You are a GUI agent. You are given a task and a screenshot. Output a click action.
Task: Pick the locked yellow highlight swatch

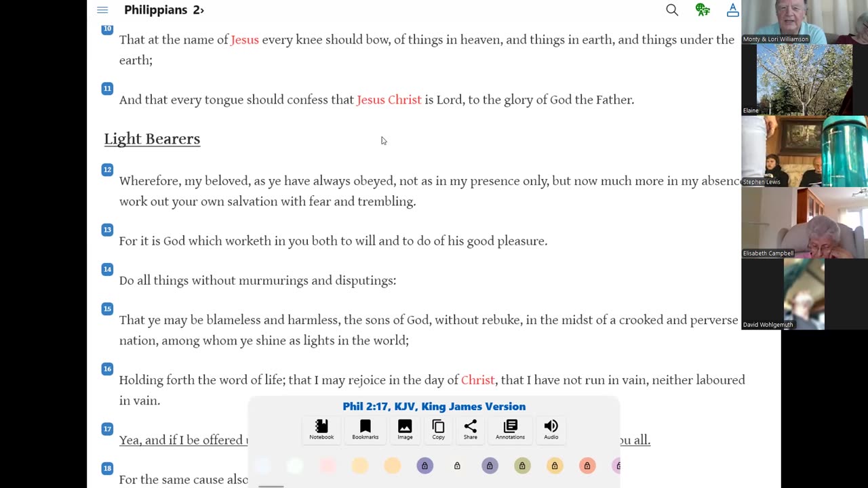pyautogui.click(x=555, y=466)
